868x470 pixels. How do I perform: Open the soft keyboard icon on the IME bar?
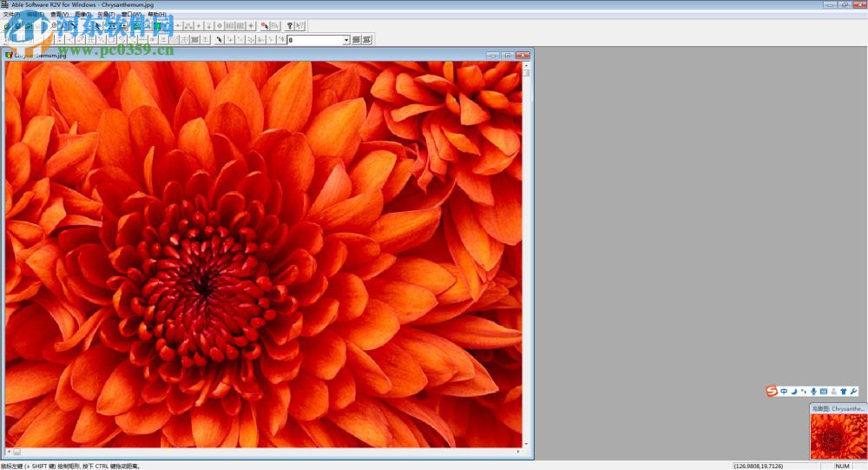(x=824, y=391)
